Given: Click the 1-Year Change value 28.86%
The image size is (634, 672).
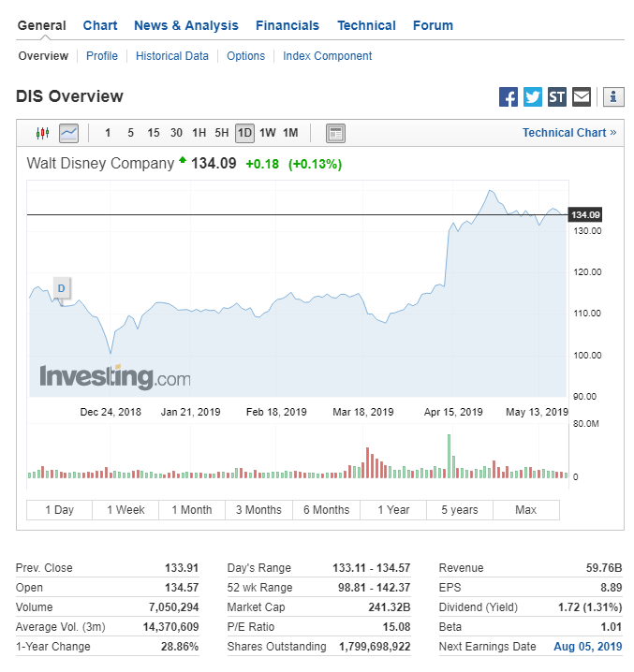Looking at the screenshot, I should [x=180, y=647].
